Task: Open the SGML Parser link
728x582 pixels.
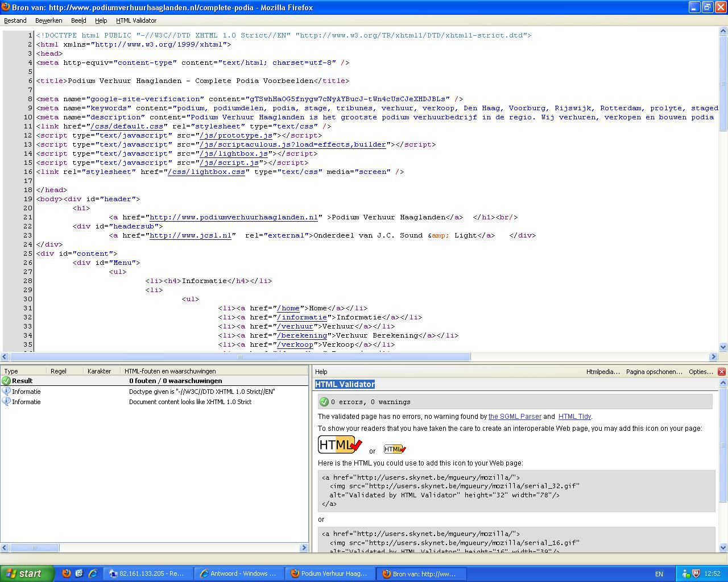Action: point(515,417)
